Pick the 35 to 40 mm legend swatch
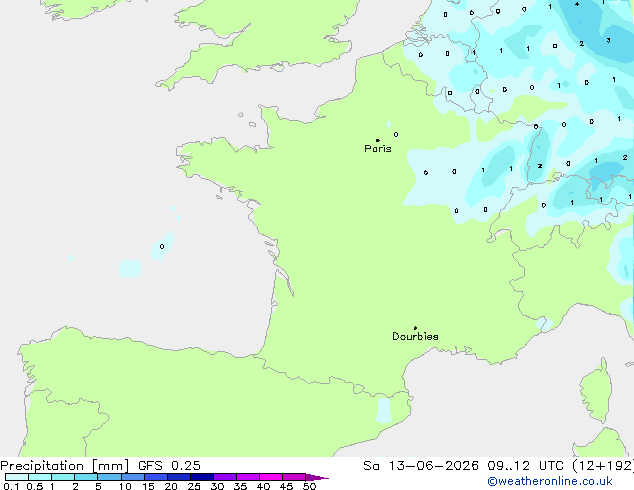Screen dimensions: 634x490 point(247,477)
